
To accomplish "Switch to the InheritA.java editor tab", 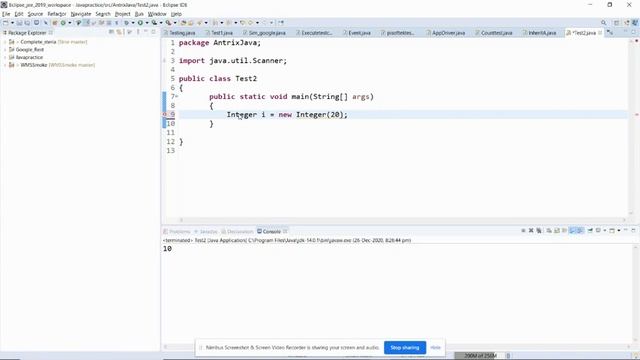I will click(x=540, y=33).
